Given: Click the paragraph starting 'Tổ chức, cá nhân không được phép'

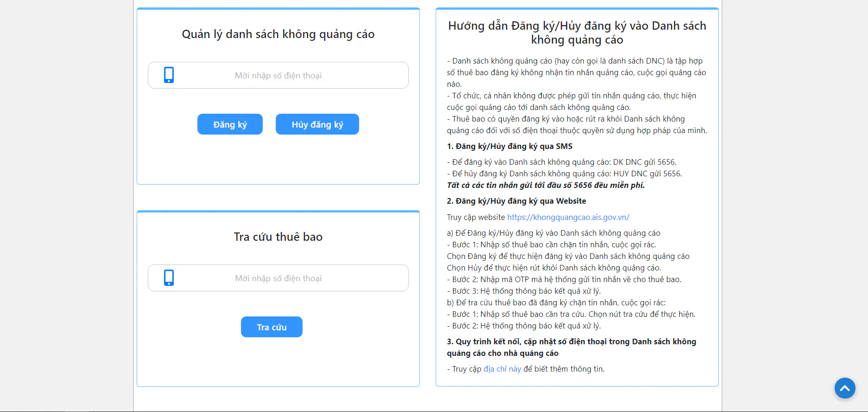Looking at the screenshot, I should [x=571, y=101].
